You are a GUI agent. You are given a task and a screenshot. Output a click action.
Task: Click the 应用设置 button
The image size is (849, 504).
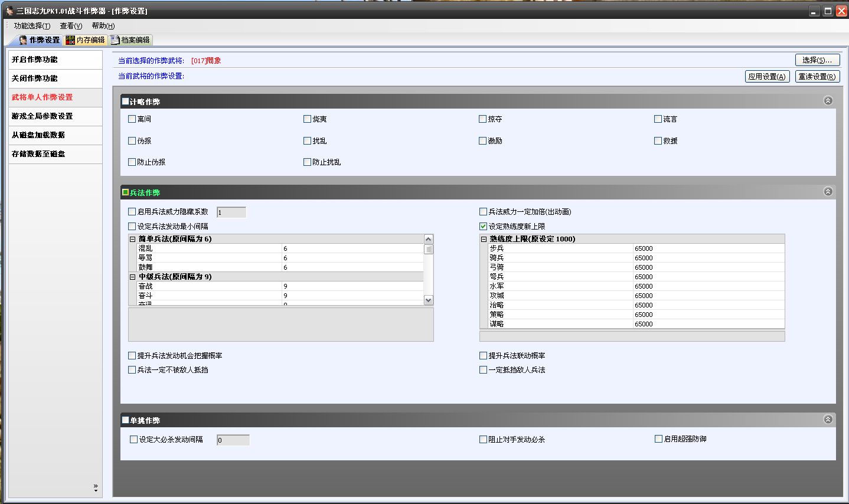pyautogui.click(x=767, y=77)
